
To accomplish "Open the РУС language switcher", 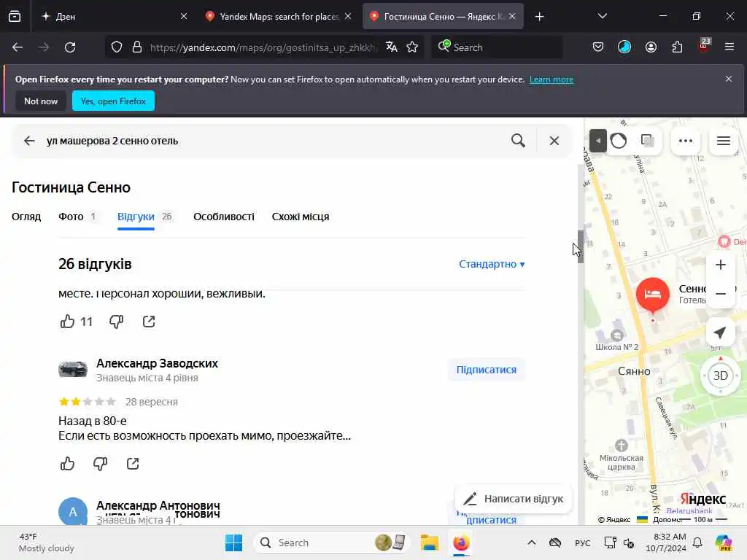I will [583, 542].
